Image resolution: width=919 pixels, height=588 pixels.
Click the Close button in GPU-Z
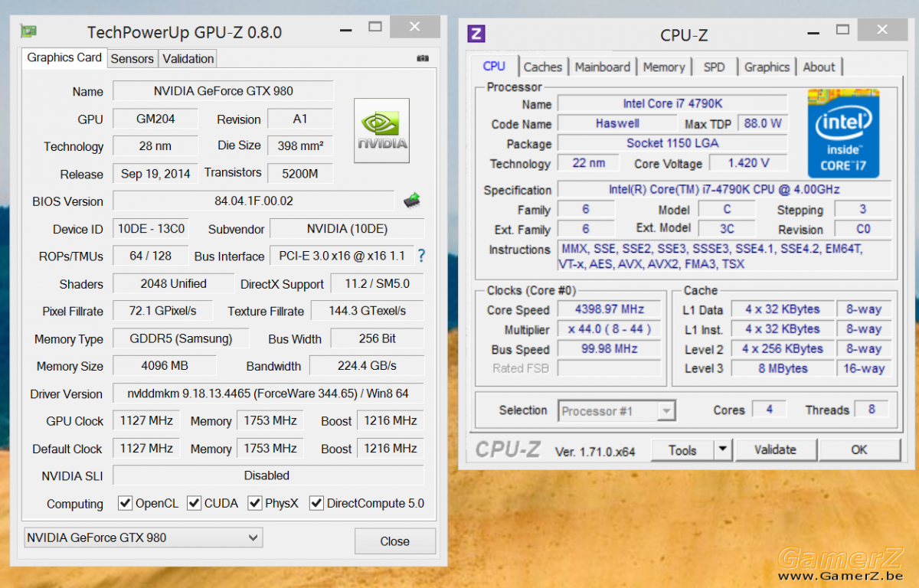coord(394,541)
